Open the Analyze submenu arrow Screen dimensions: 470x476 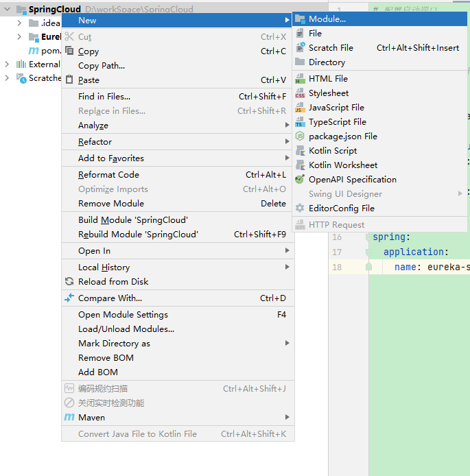(287, 125)
